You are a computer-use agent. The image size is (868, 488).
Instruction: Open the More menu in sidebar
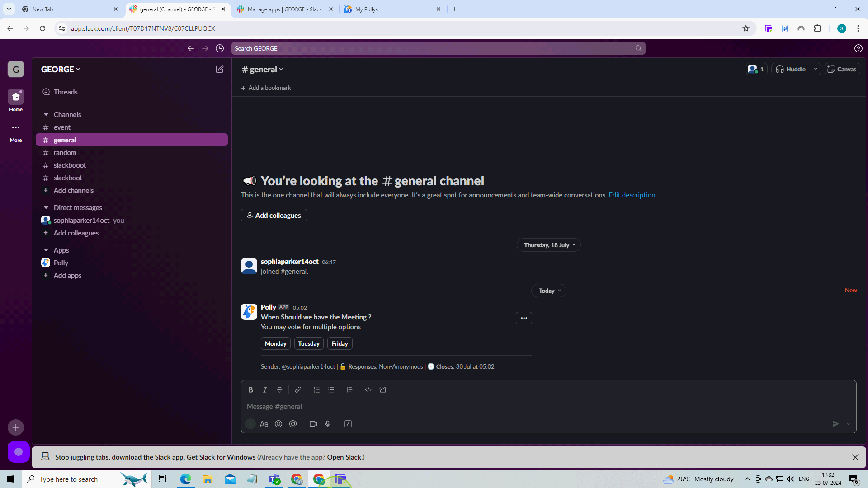[16, 132]
